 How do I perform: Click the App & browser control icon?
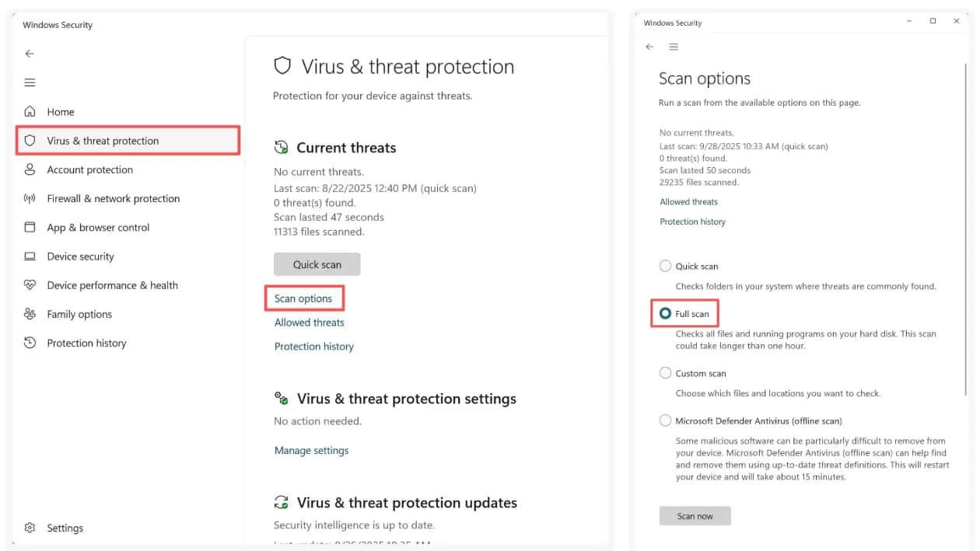[x=30, y=228]
